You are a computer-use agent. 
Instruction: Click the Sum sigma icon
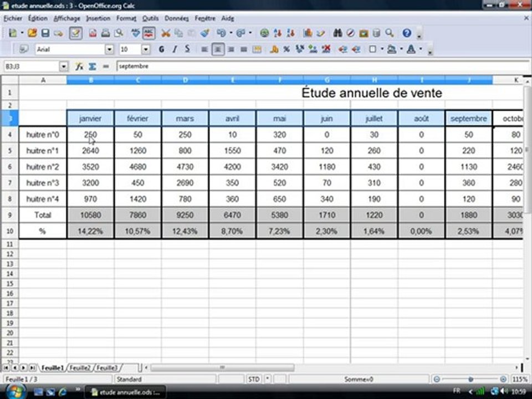93,66
